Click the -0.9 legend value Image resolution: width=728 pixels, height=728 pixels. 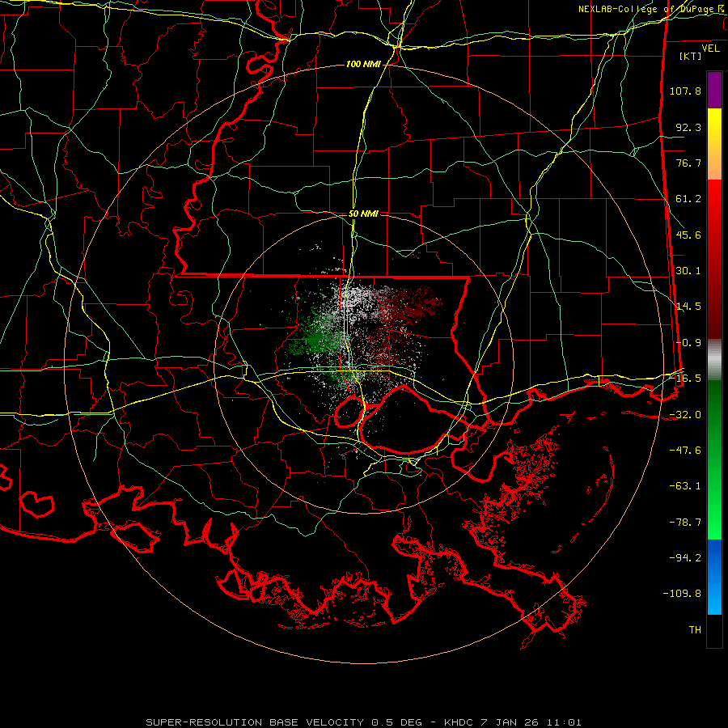tap(688, 343)
